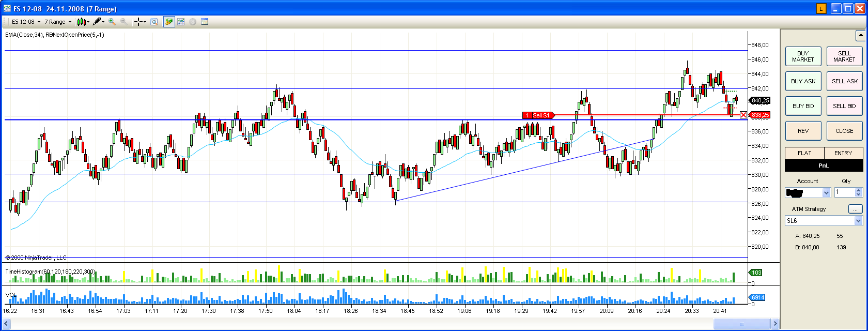Open the indicators chart icon
Screen dimensions: 868x331
click(x=181, y=22)
